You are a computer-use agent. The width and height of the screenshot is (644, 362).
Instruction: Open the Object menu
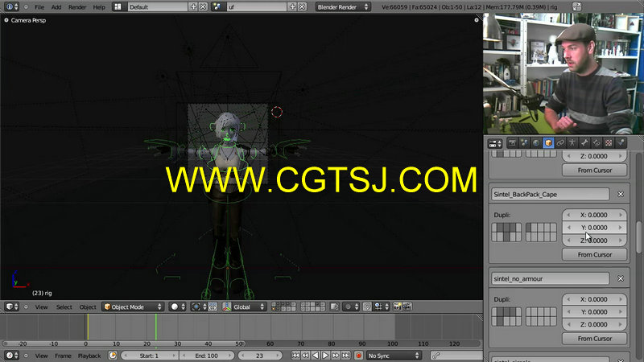(x=88, y=307)
